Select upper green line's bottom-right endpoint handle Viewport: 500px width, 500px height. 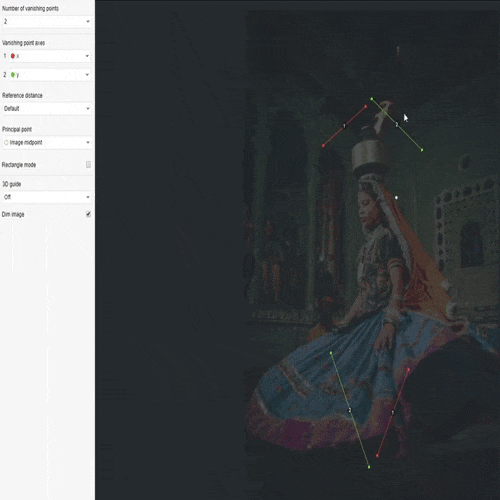tap(422, 150)
